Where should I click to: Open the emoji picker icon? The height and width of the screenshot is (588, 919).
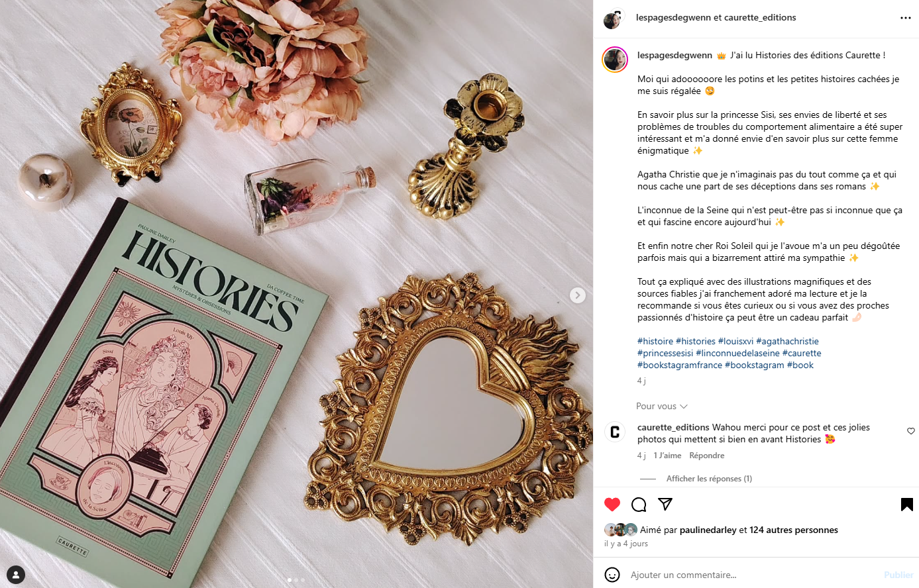click(x=612, y=575)
